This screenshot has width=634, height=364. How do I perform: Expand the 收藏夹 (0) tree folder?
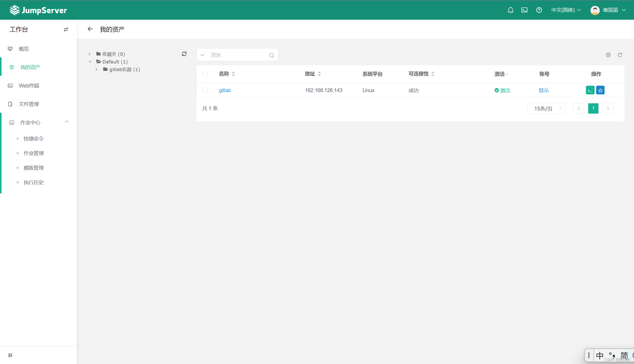[89, 54]
